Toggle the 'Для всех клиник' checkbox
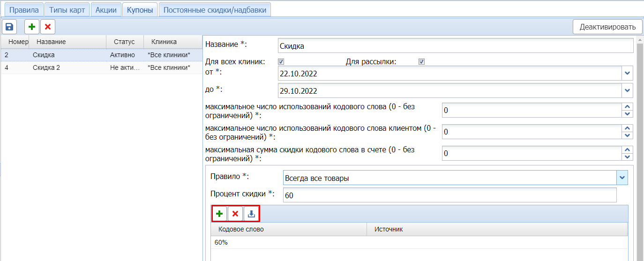The image size is (644, 261). click(281, 62)
